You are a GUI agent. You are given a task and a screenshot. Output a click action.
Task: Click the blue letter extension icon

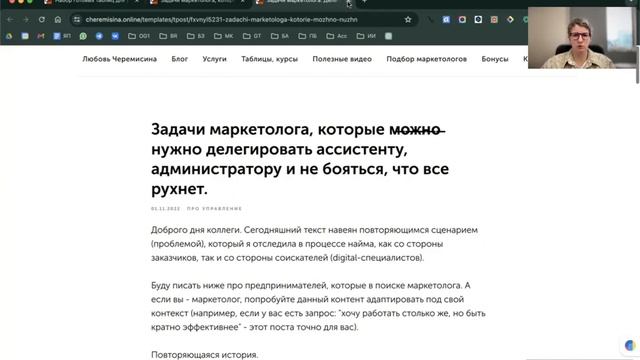click(x=446, y=20)
